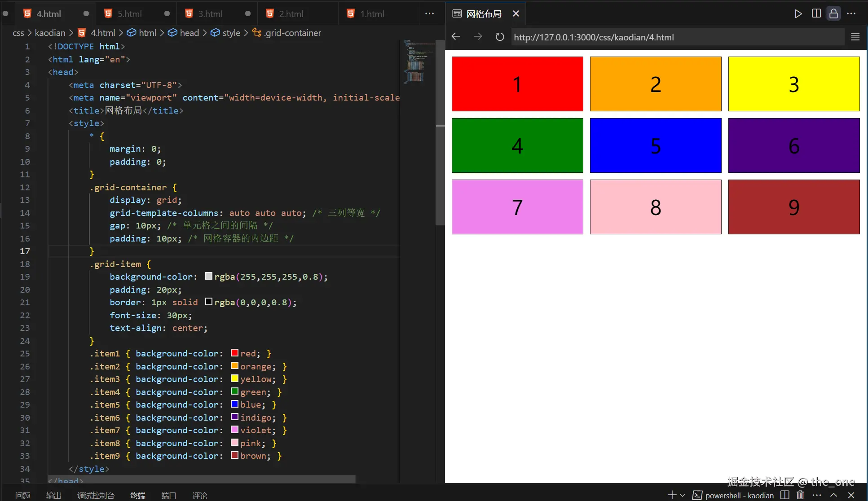Viewport: 868px width, 501px height.
Task: Create new terminal with plus icon
Action: pos(672,495)
